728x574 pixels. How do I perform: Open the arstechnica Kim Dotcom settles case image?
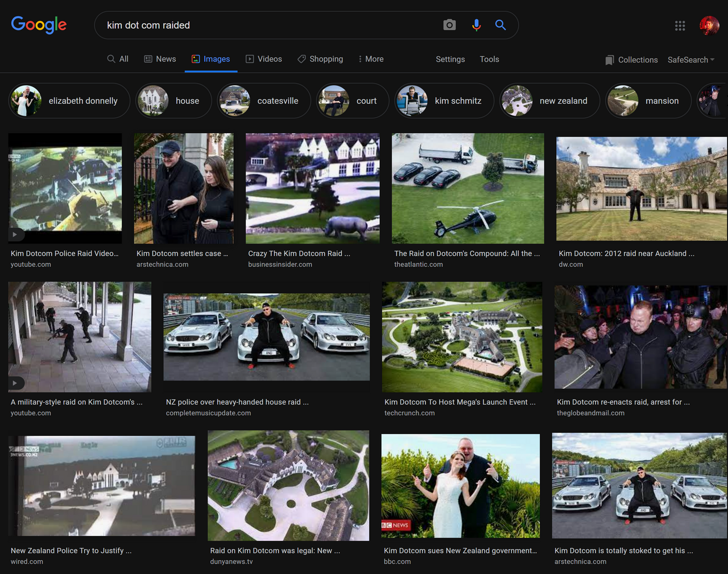184,188
